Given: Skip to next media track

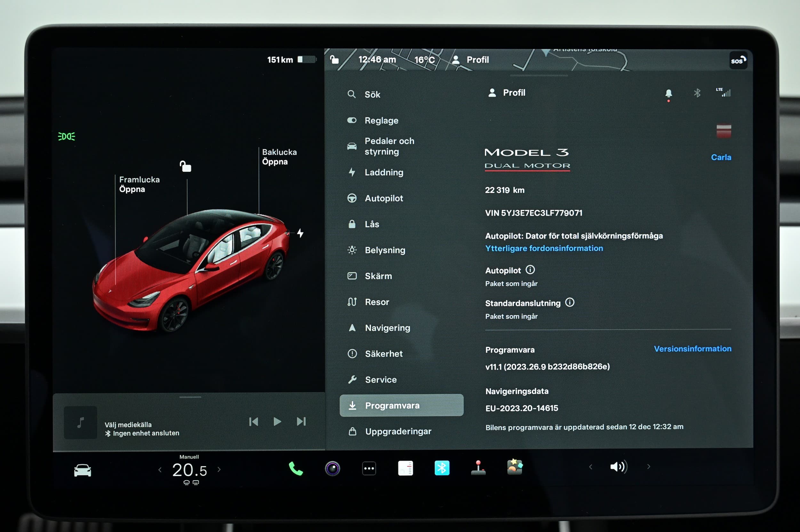Looking at the screenshot, I should (x=301, y=421).
